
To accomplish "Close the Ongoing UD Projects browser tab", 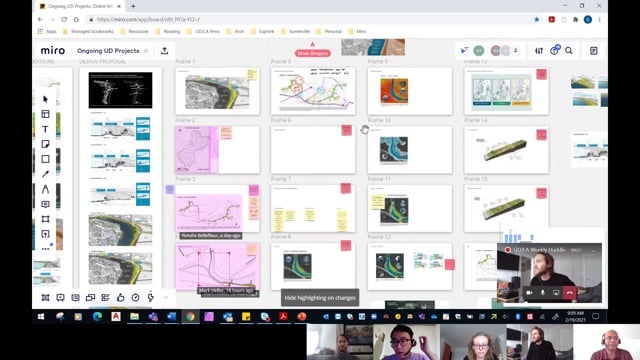I will (x=119, y=6).
